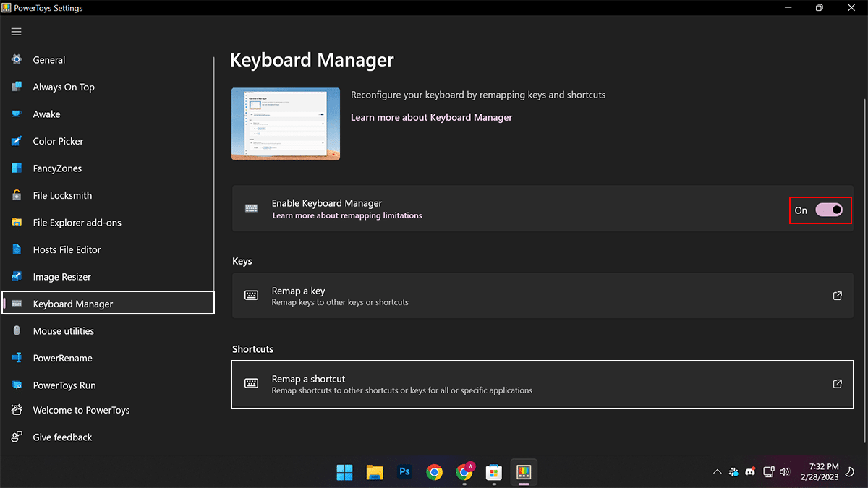Click the Keyboard Manager preview thumbnail

pyautogui.click(x=286, y=124)
